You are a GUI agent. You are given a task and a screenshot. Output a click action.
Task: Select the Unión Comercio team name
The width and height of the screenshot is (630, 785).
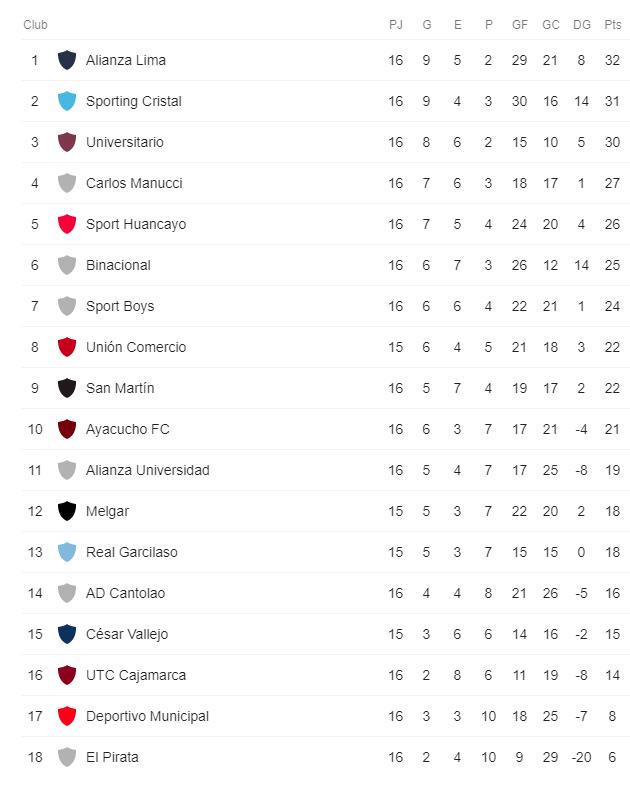coord(136,347)
